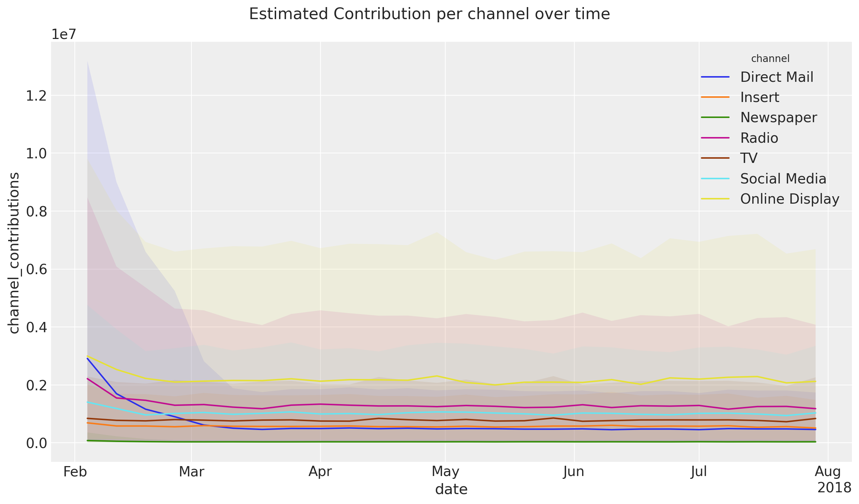859x504 pixels.
Task: Click the Apr tick on date axis
Action: (320, 472)
